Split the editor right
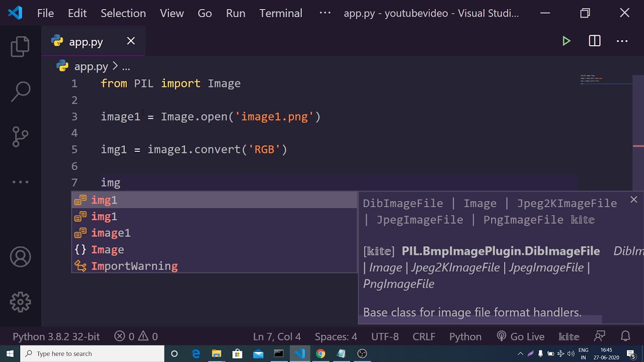644x362 pixels. (594, 41)
